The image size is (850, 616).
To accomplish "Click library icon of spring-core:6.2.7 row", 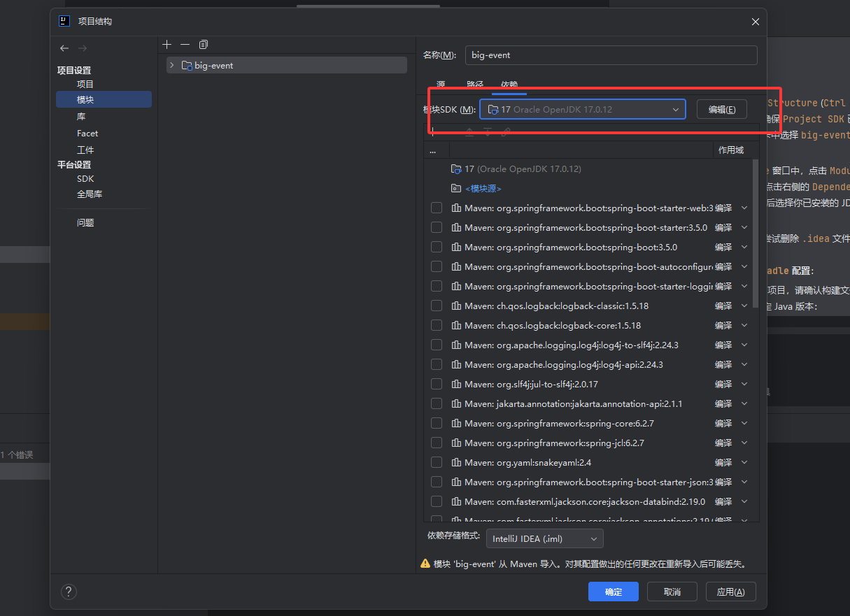I will tap(456, 423).
